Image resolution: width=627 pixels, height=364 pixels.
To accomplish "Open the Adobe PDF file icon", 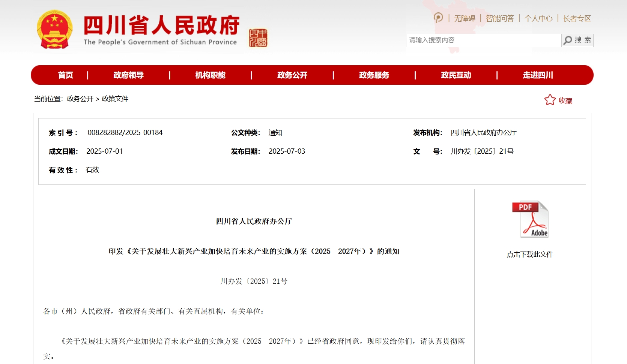I will pyautogui.click(x=530, y=219).
